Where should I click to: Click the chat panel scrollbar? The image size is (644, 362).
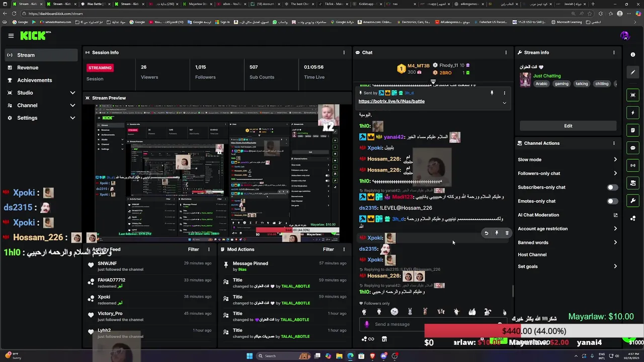513,291
